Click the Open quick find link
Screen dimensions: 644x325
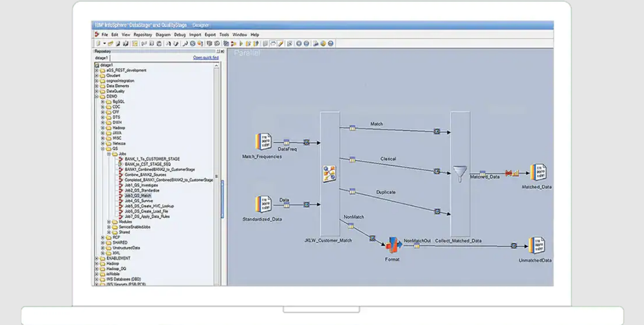[206, 58]
